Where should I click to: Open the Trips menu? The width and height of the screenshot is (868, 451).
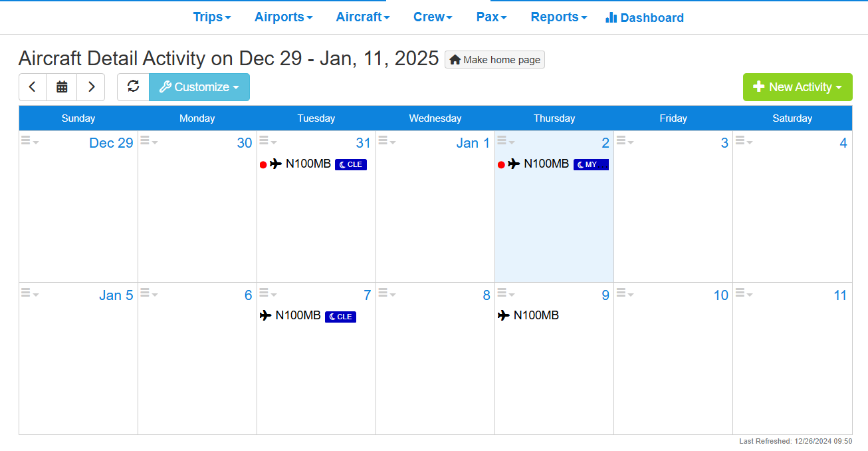pos(212,17)
